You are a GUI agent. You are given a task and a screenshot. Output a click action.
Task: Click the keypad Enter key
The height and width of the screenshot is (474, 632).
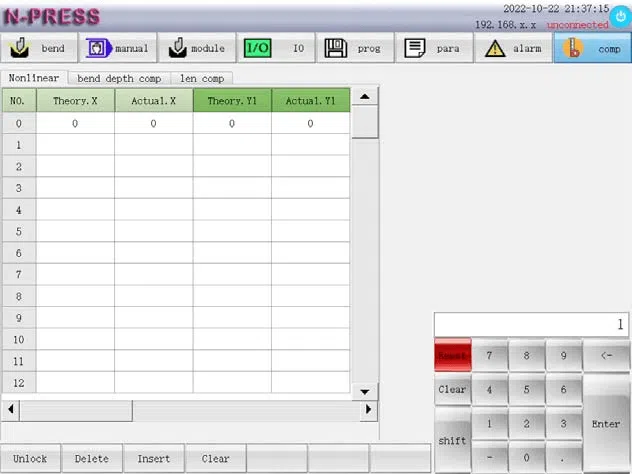click(606, 424)
